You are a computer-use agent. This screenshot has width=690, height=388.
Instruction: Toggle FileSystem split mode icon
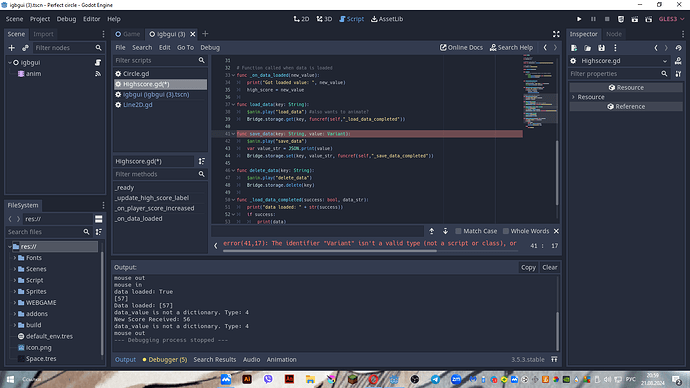pyautogui.click(x=99, y=219)
